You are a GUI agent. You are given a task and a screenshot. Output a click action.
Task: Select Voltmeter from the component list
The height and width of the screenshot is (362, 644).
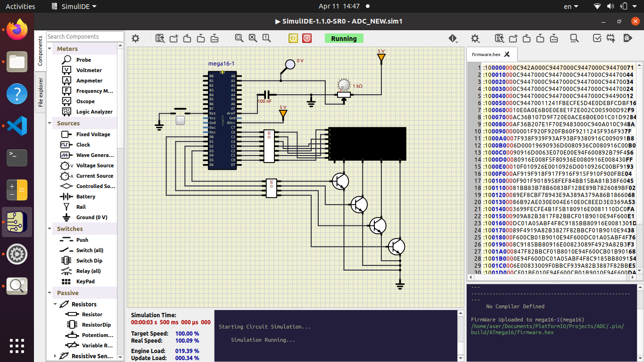(x=89, y=70)
